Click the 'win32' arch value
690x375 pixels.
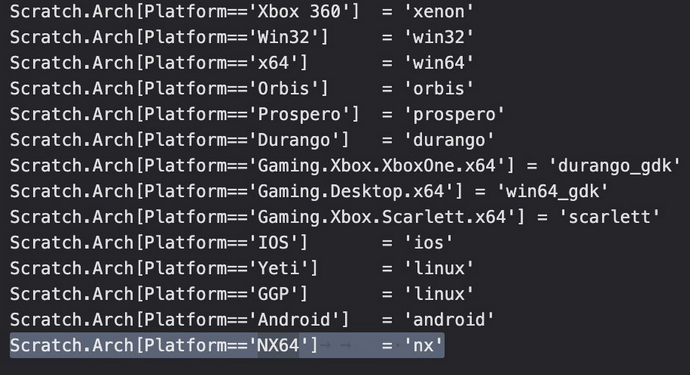point(439,37)
